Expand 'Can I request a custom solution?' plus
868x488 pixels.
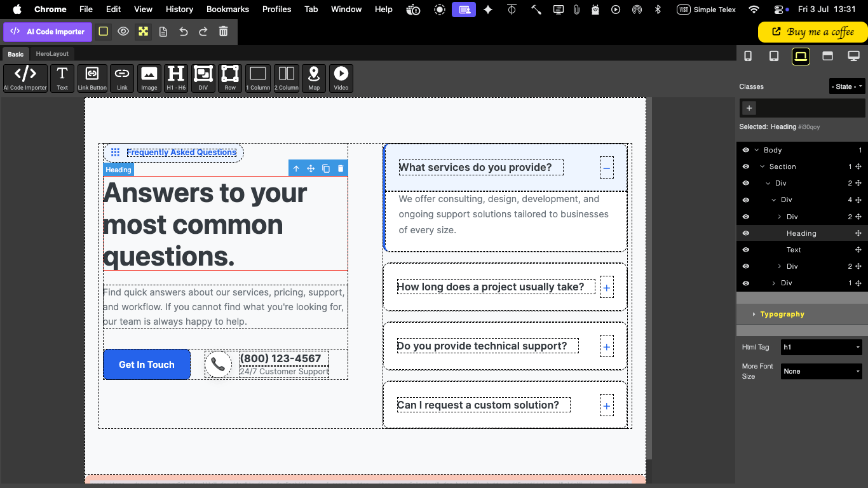coord(607,405)
